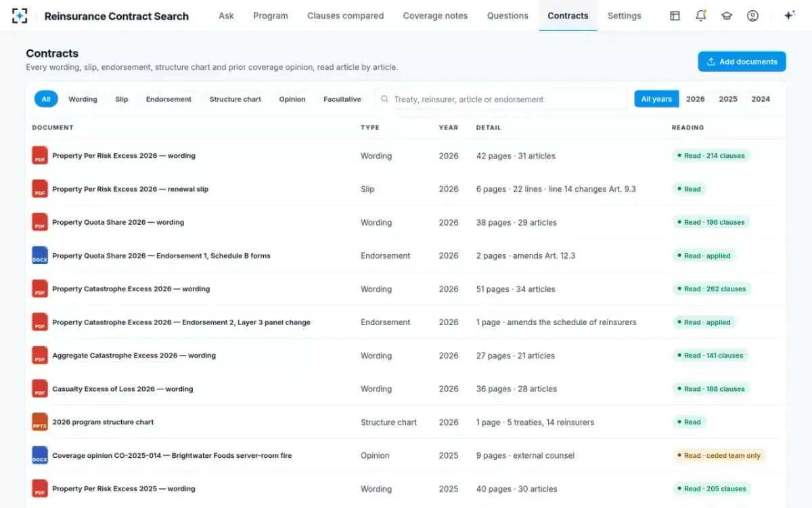Open Endorsement 2, Layer 3 panel change
This screenshot has height=508, width=812.
tap(181, 322)
